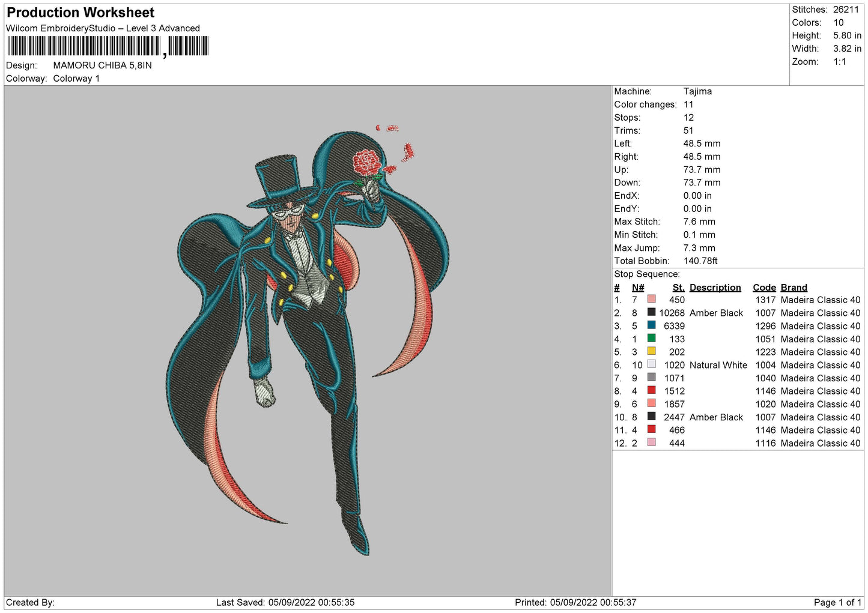Screen dimensions: 868x613
Task: Click the light pink swatch for code 1116
Action: coord(651,442)
